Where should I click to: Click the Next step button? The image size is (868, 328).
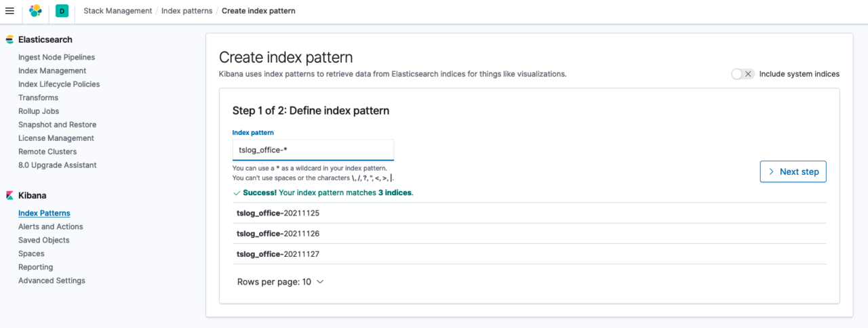pyautogui.click(x=793, y=171)
